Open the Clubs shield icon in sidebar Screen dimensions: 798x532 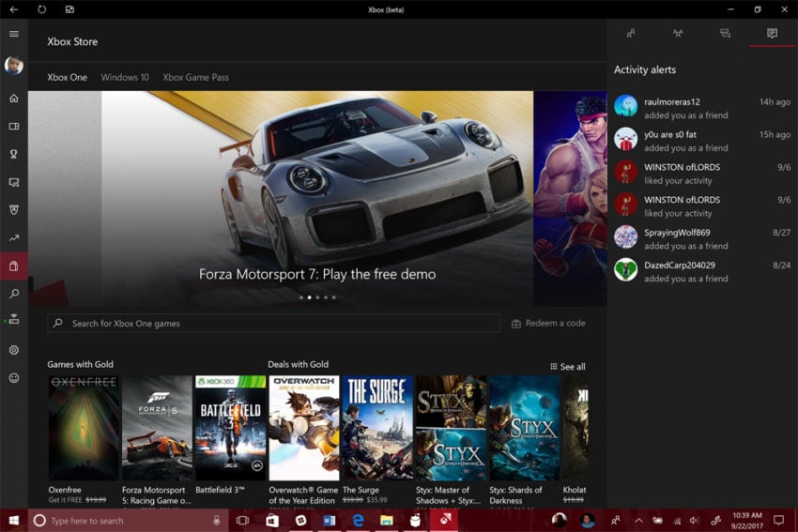coord(14,209)
